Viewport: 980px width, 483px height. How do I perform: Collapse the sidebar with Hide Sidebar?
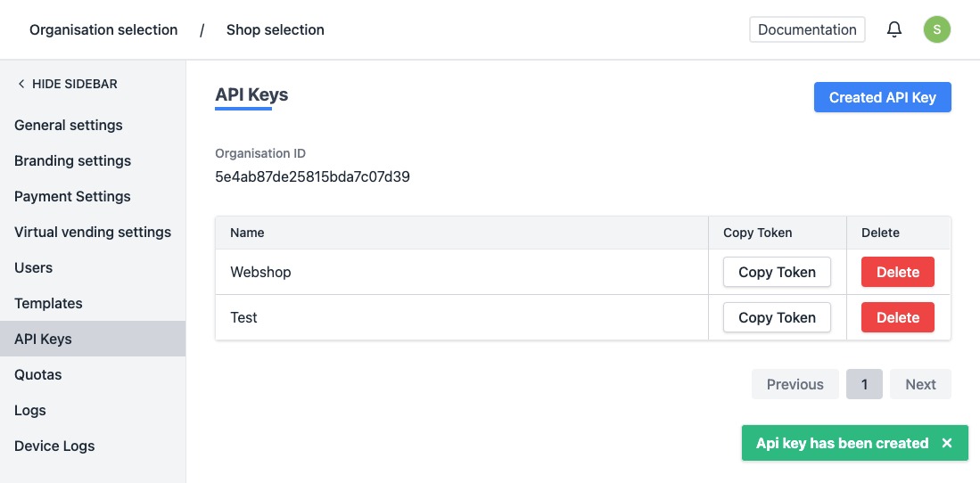tap(68, 84)
